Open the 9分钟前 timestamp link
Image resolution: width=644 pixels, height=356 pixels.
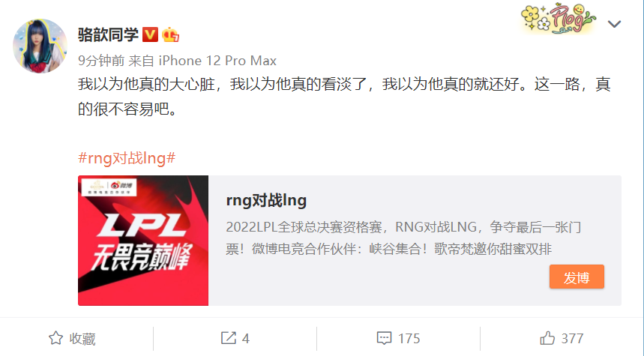click(101, 61)
